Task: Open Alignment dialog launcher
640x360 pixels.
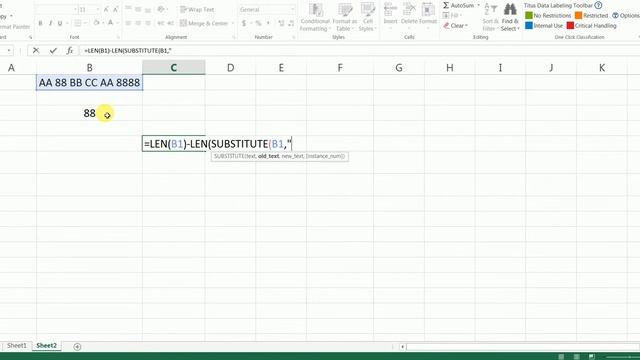Action: pos(234,37)
